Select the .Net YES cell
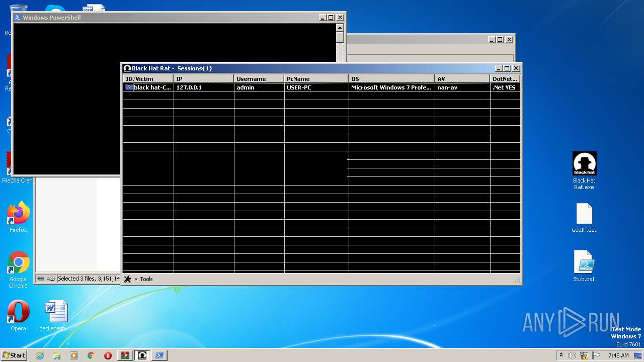644x362 pixels. click(x=505, y=87)
